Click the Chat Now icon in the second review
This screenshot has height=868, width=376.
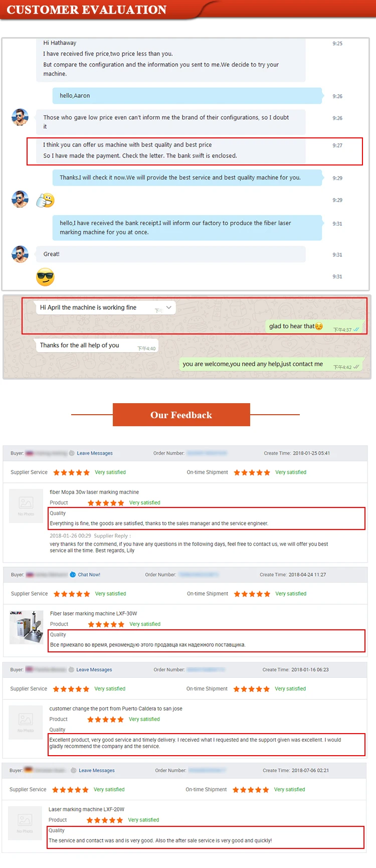73,575
